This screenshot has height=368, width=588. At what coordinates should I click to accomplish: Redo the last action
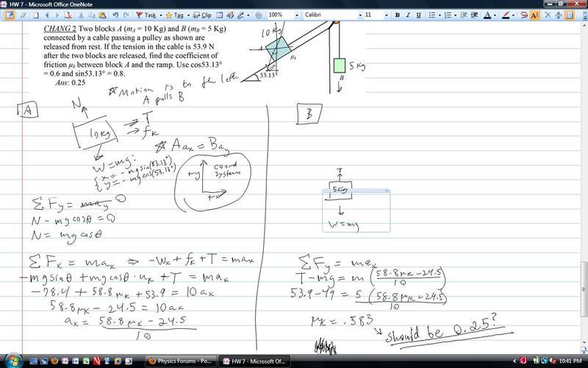coord(126,15)
